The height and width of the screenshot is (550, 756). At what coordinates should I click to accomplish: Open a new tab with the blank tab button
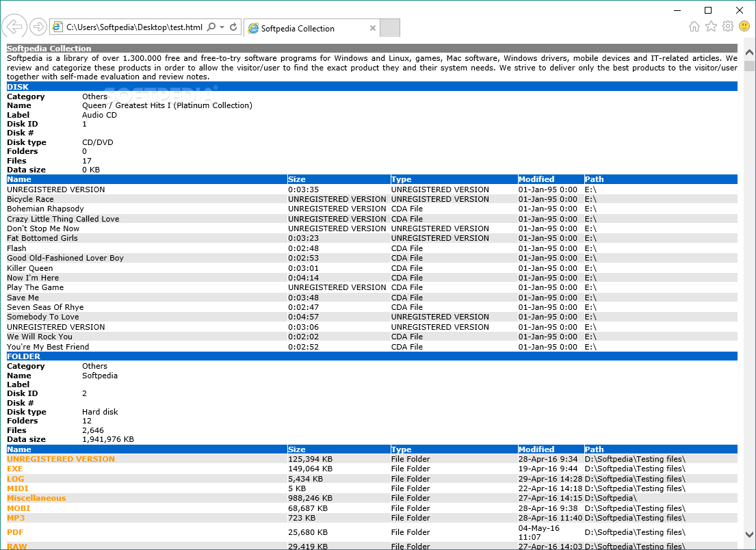click(x=390, y=28)
